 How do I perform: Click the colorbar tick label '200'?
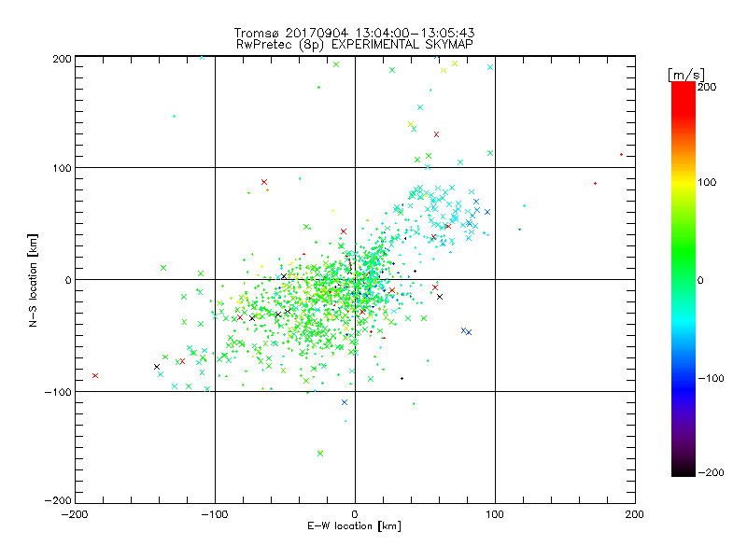point(707,87)
